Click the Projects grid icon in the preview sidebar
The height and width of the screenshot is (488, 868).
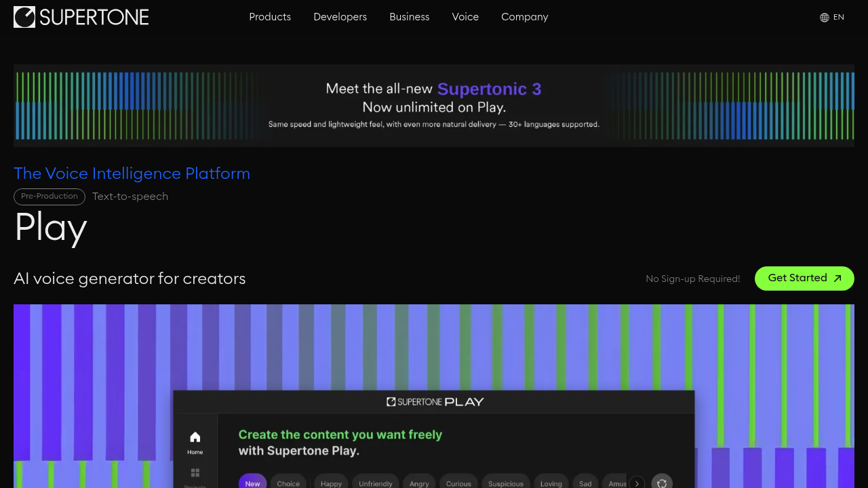(x=195, y=472)
